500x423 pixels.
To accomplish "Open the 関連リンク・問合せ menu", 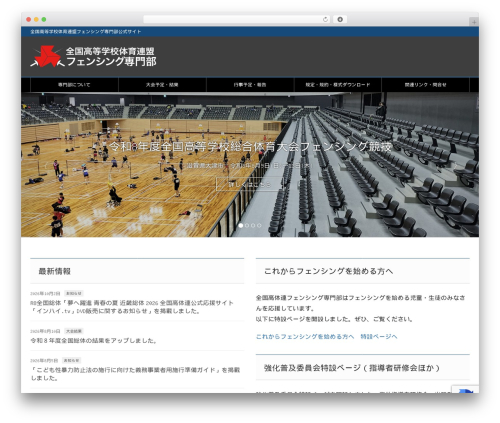I will tap(426, 85).
